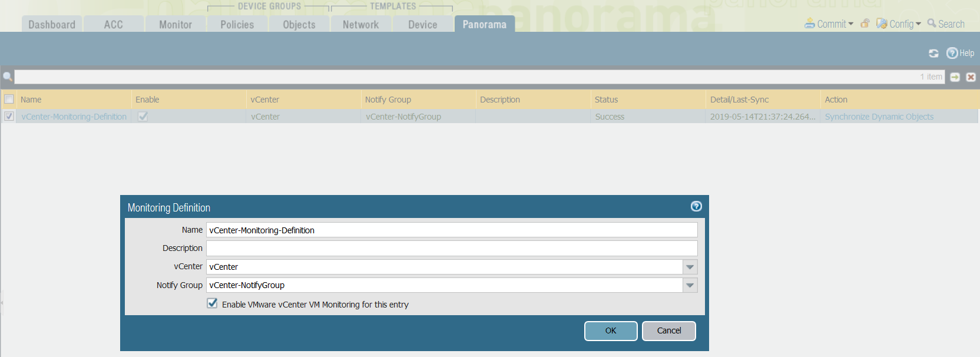
Task: Select the 2019-05-14T21:37:24 timestamp cell
Action: tap(763, 117)
